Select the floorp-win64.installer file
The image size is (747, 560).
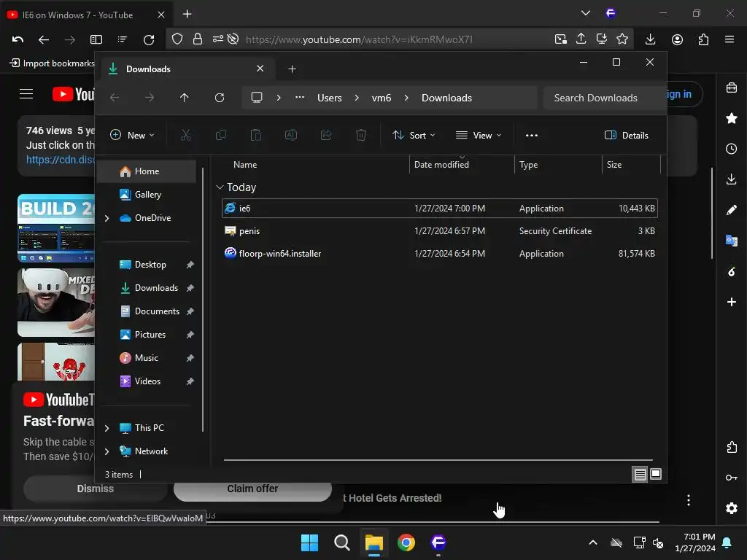(x=439, y=253)
